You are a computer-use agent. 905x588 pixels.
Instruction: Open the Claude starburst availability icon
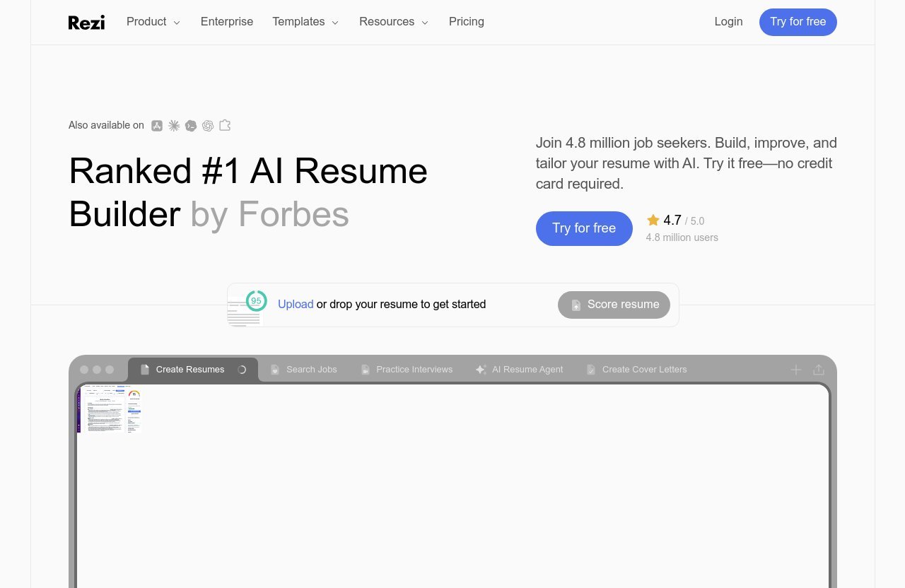[174, 126]
